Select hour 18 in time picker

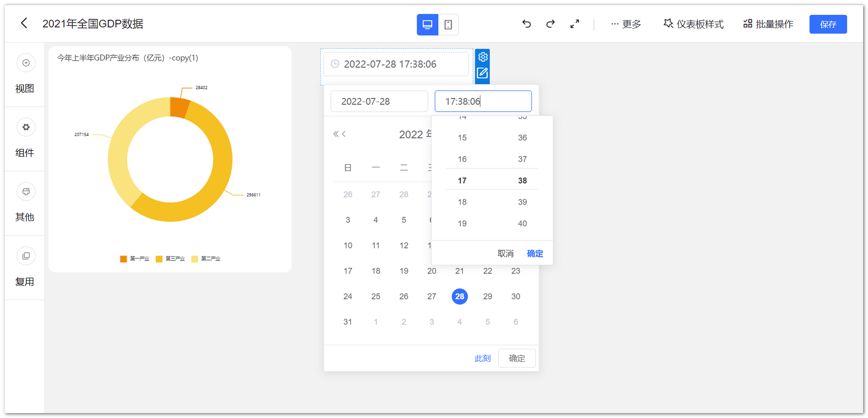point(462,202)
